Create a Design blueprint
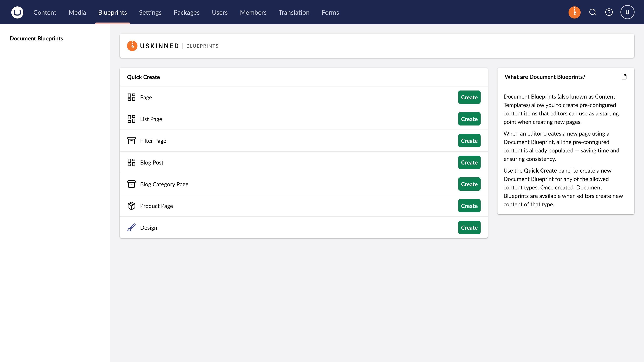Viewport: 644px width, 362px height. (x=469, y=228)
